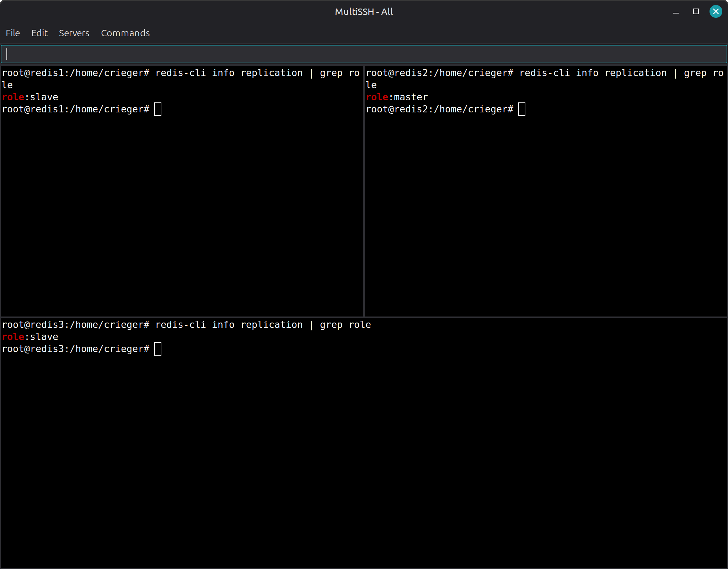
Task: Click the vertical divider between redis1 and redis2
Action: click(364, 192)
